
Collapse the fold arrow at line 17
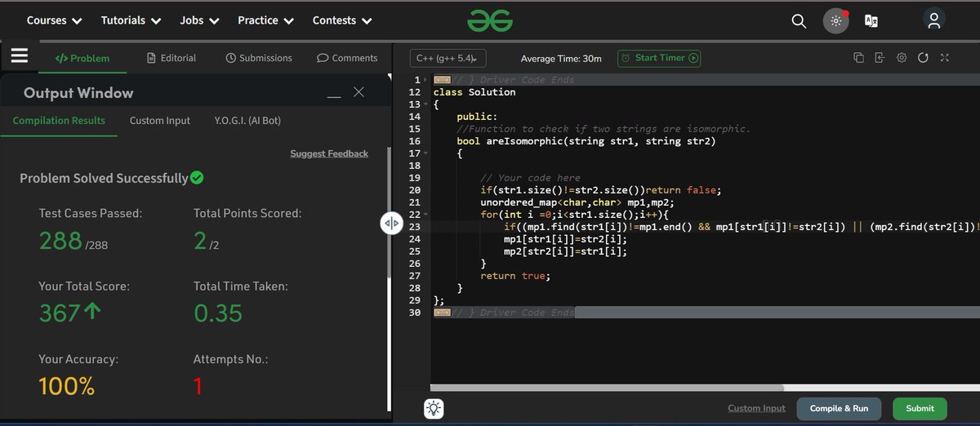425,153
